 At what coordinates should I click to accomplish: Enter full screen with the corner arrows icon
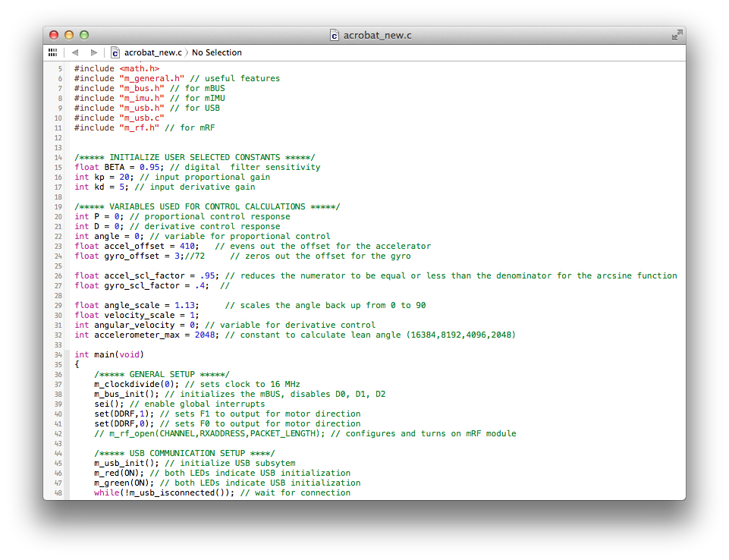tap(677, 35)
